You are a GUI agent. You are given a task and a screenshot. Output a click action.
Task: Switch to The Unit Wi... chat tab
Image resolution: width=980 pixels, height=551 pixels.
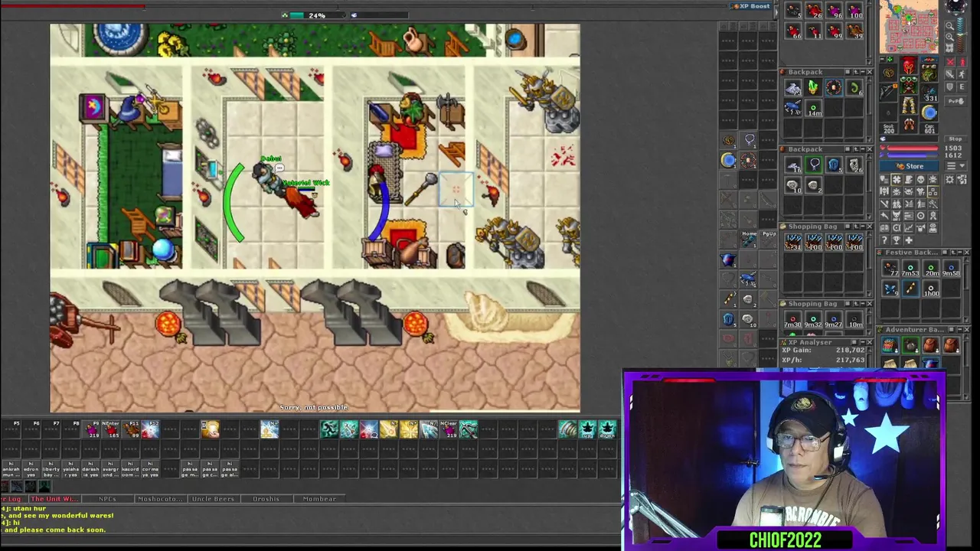click(54, 499)
